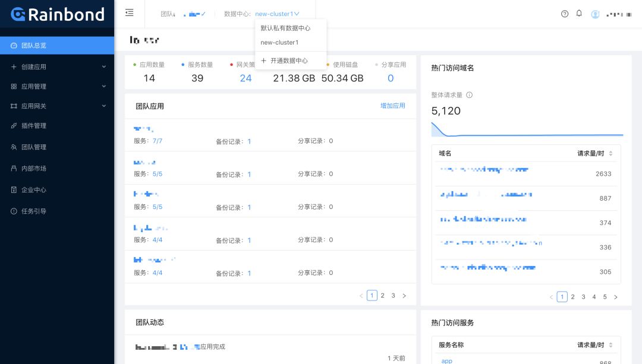642x364 pixels.
Task: Click the 24 gateway policies number
Action: click(246, 78)
